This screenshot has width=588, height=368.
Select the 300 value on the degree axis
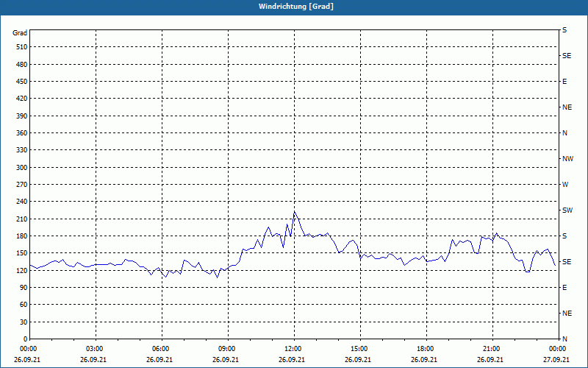tap(22, 168)
